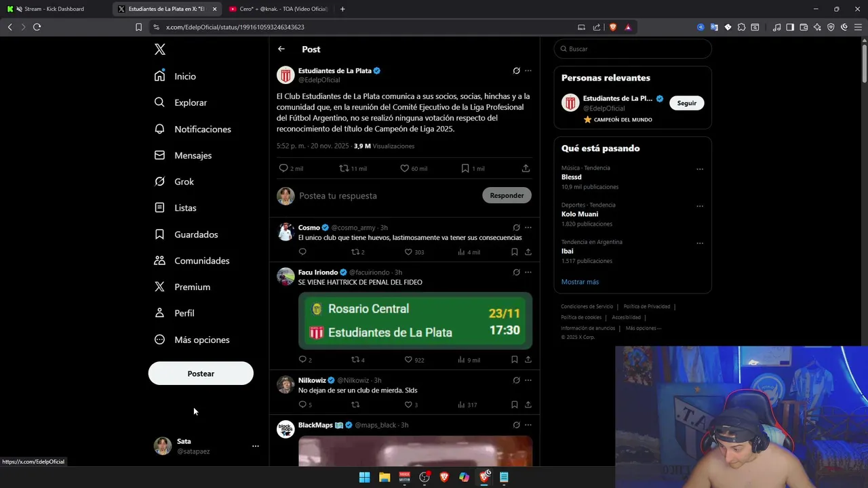Open the Brave wallet icon in toolbar
The image size is (868, 488).
[804, 27]
